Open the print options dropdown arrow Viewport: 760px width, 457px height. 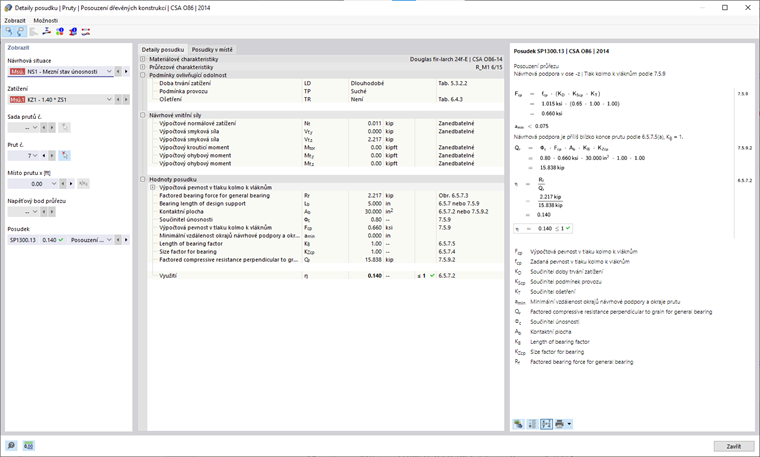tap(569, 424)
